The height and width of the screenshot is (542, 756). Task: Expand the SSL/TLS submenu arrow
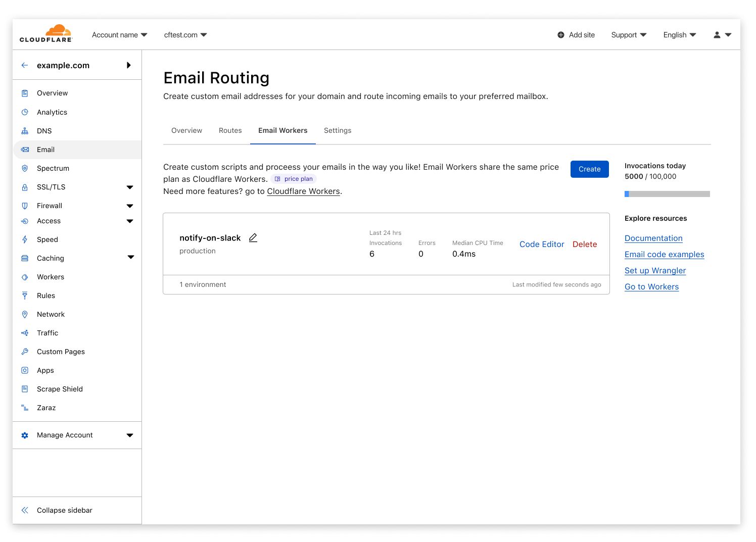130,187
